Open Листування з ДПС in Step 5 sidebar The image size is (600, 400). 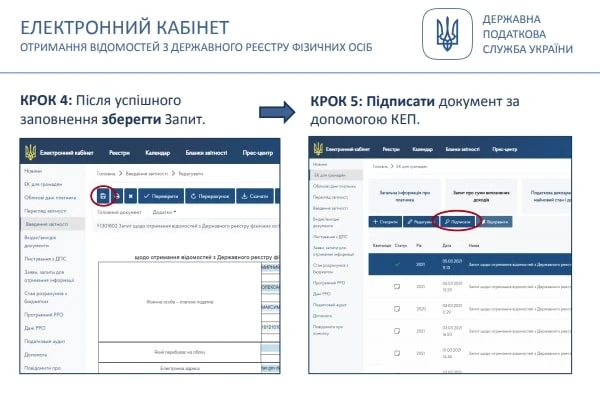coord(330,237)
